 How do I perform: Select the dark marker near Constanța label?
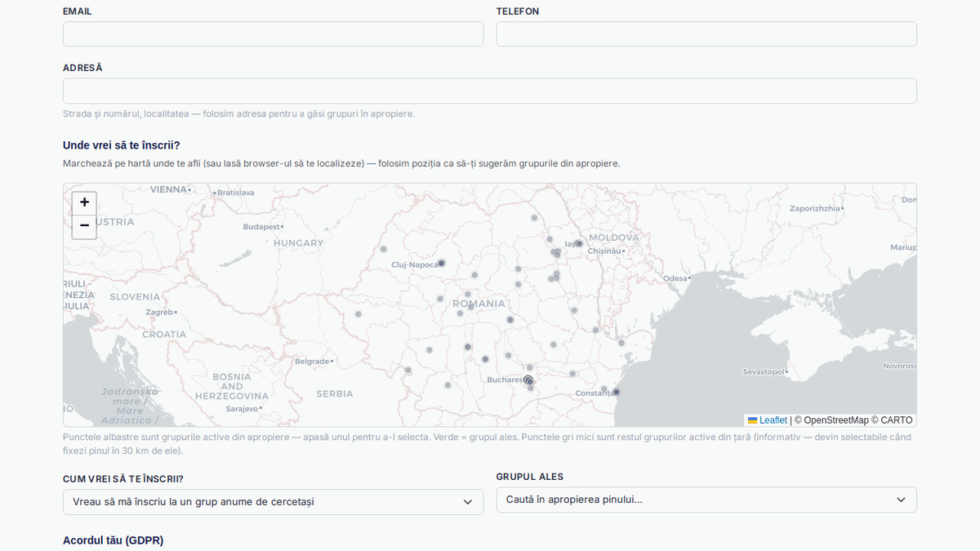point(616,392)
